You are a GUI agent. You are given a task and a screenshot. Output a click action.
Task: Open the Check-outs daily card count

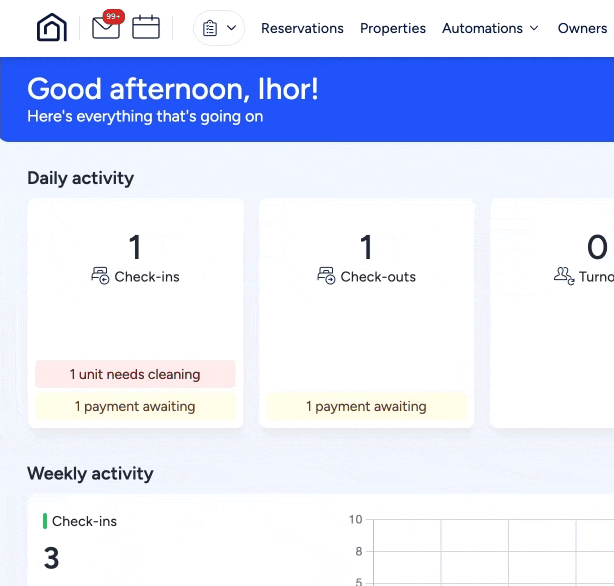click(366, 247)
